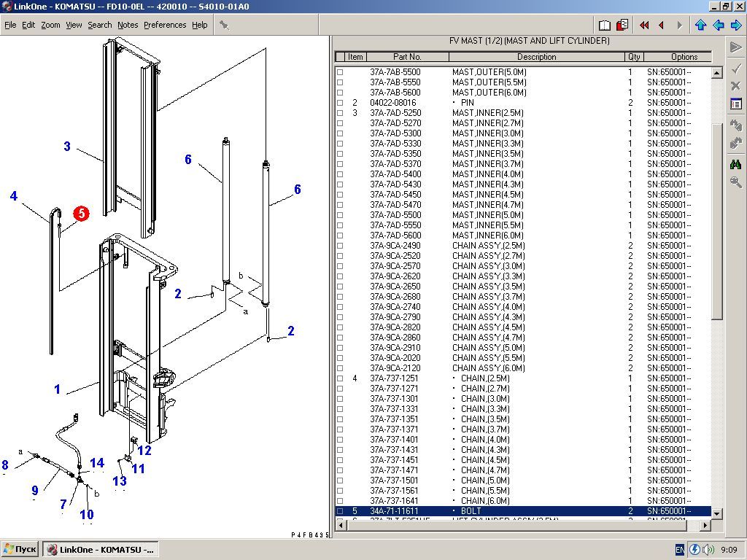Click the parts list scroll-up arrow

click(x=716, y=73)
